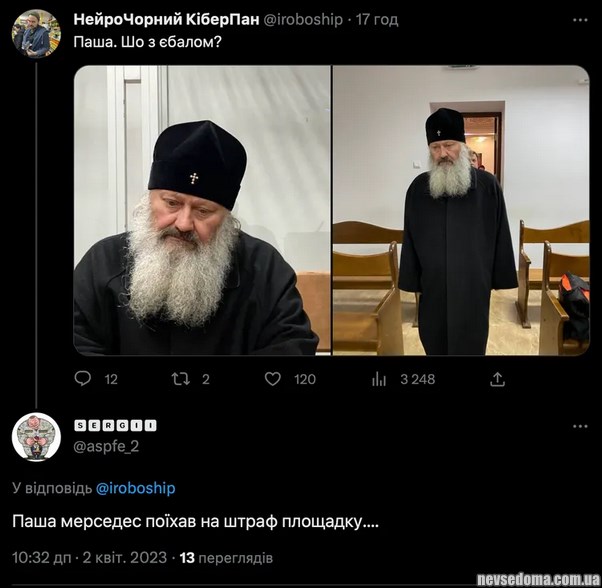602x588 pixels.
Task: Click the 13 переглядів view count
Action: point(226,558)
